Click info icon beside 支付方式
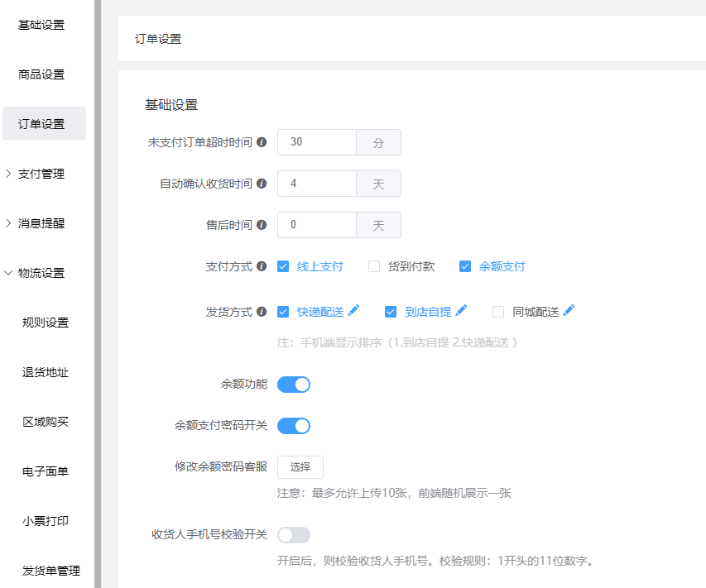The image size is (706, 588). tap(262, 266)
